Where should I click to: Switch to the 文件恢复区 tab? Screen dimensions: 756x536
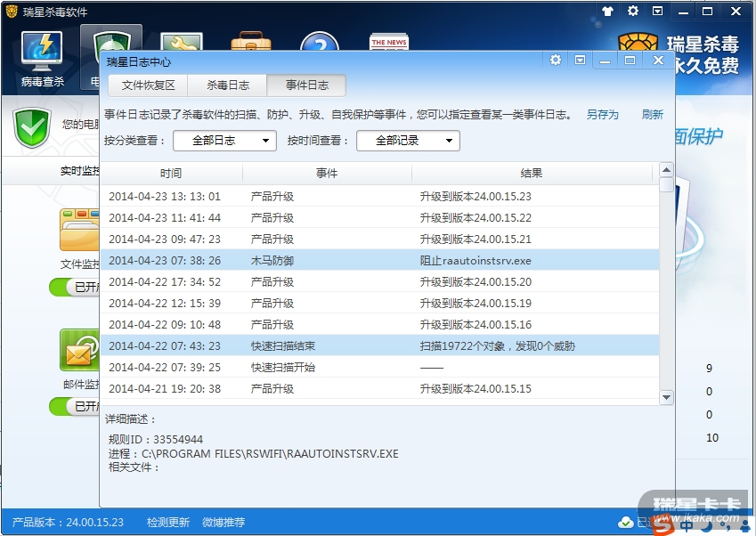148,85
